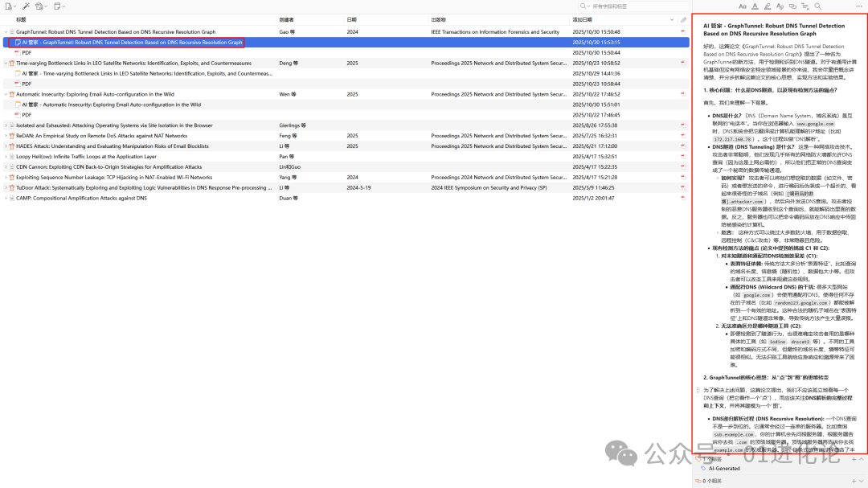This screenshot has width=868, height=488.
Task: Open the New Item toolbar button
Action: (x=10, y=6)
